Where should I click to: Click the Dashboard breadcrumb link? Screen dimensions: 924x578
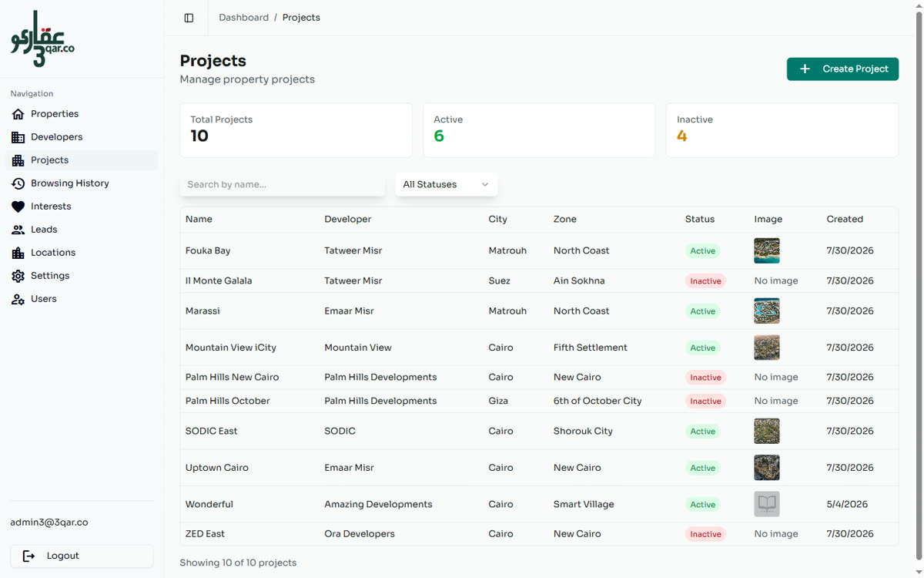tap(243, 18)
